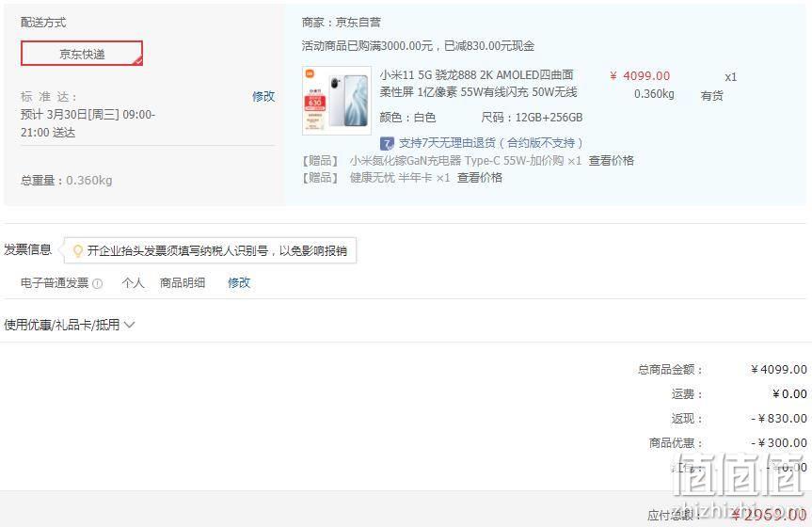The height and width of the screenshot is (527, 812).
Task: Open 支持7天无理由退货 policy link
Action: click(490, 143)
